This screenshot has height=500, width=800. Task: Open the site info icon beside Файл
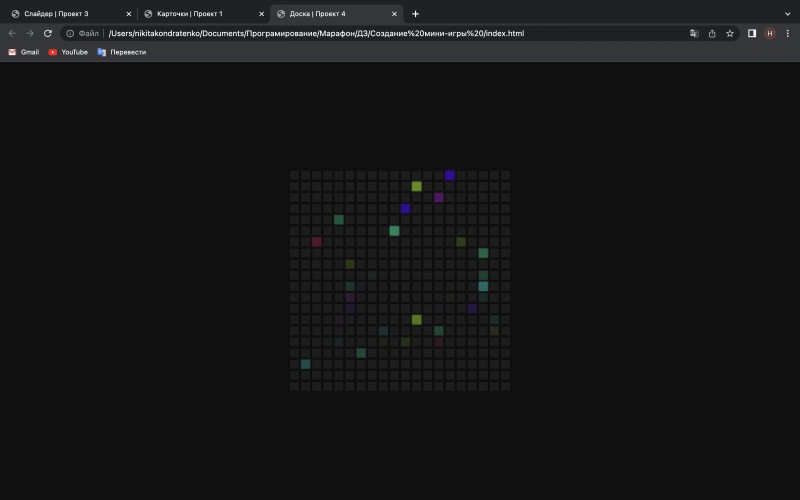70,34
